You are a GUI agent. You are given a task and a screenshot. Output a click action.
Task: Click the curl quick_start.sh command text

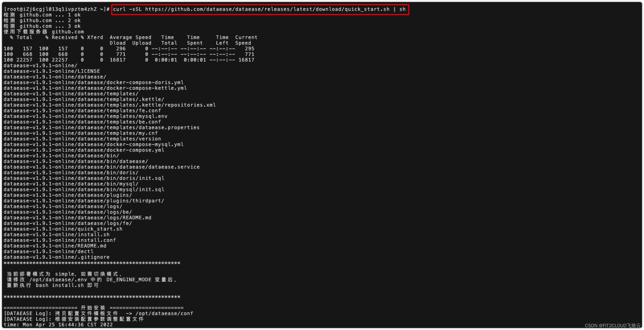pyautogui.click(x=259, y=9)
